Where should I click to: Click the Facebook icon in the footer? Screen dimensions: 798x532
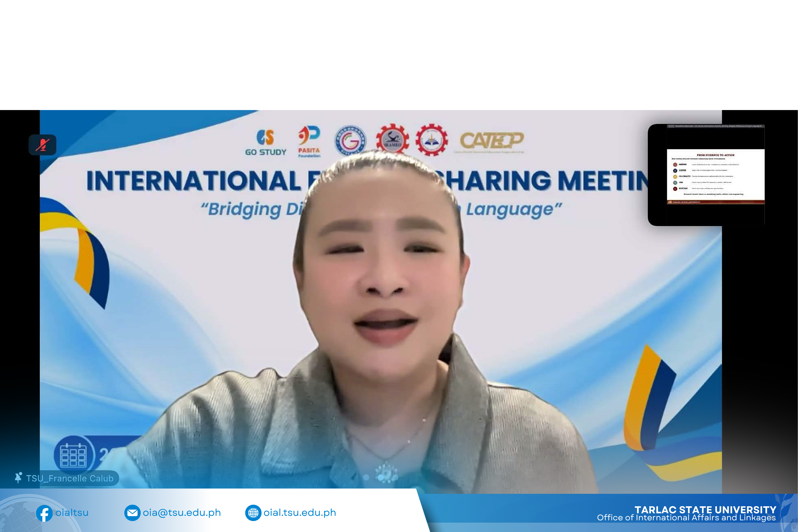[44, 513]
